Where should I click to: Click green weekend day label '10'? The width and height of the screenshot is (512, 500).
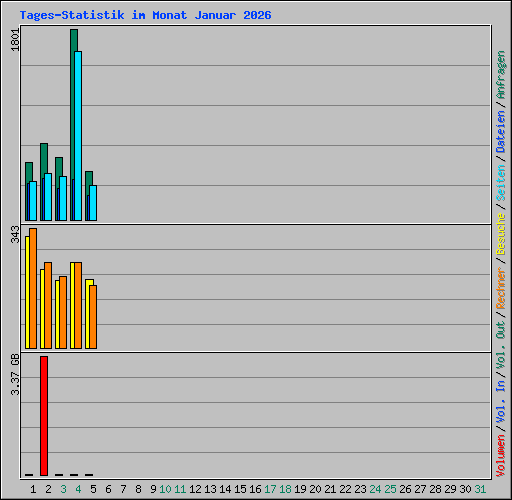[x=165, y=489]
